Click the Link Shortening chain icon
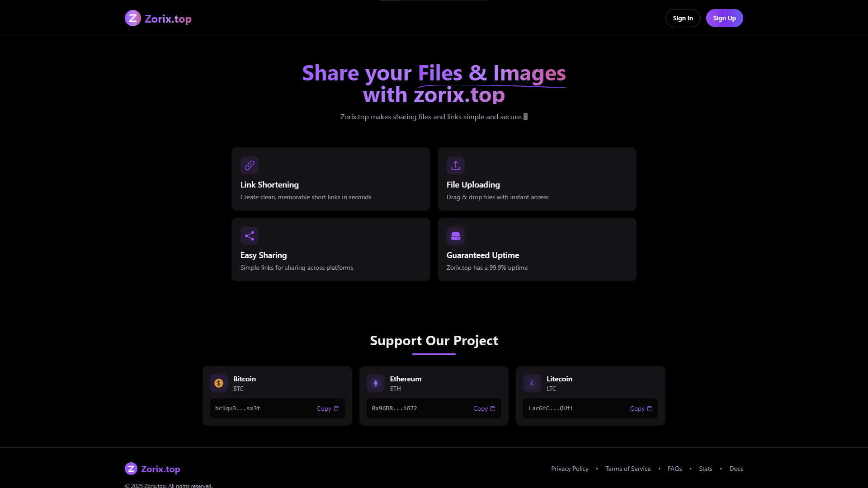Viewport: 868px width, 488px height. click(249, 165)
